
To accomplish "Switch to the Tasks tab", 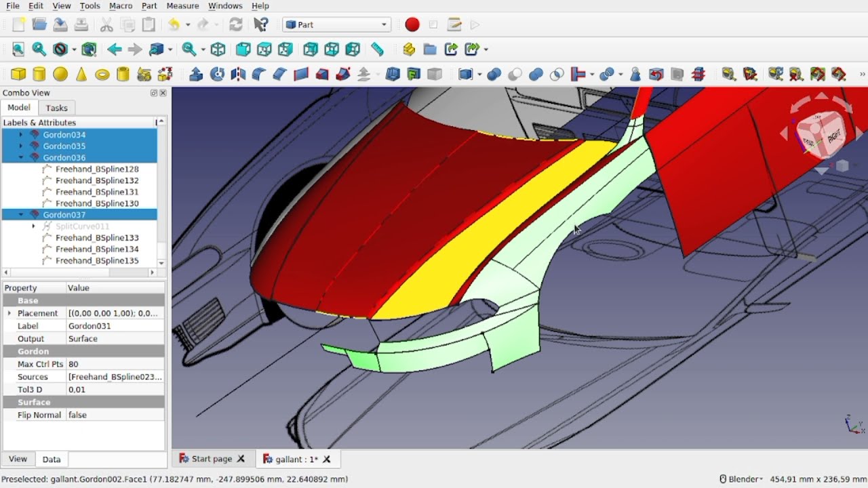I will coord(56,108).
